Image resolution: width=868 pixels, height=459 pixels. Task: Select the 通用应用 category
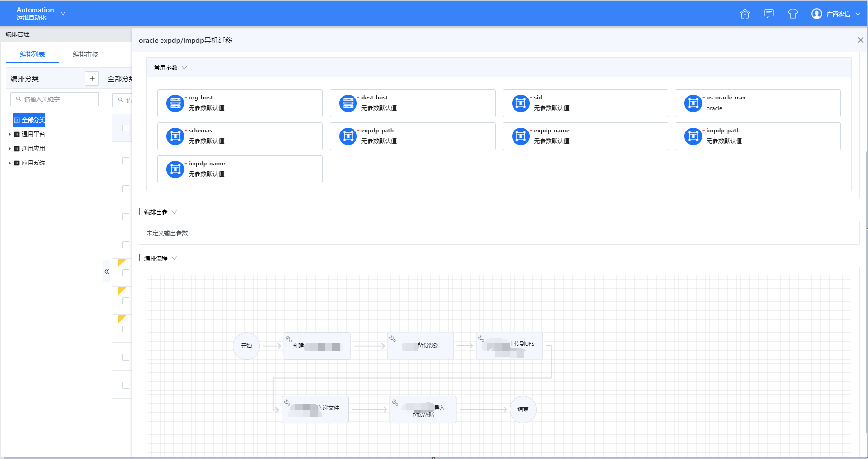(x=33, y=149)
